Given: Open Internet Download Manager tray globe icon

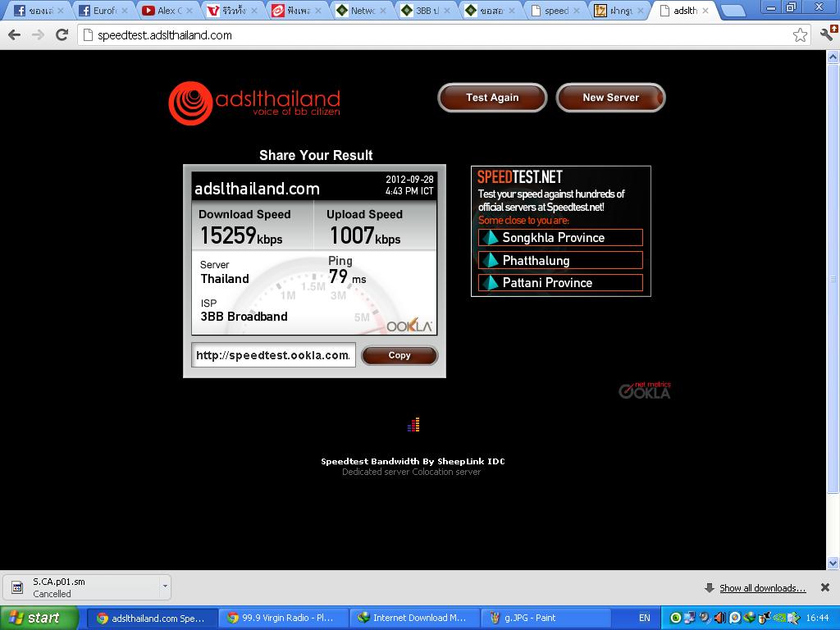Looking at the screenshot, I should 749,618.
